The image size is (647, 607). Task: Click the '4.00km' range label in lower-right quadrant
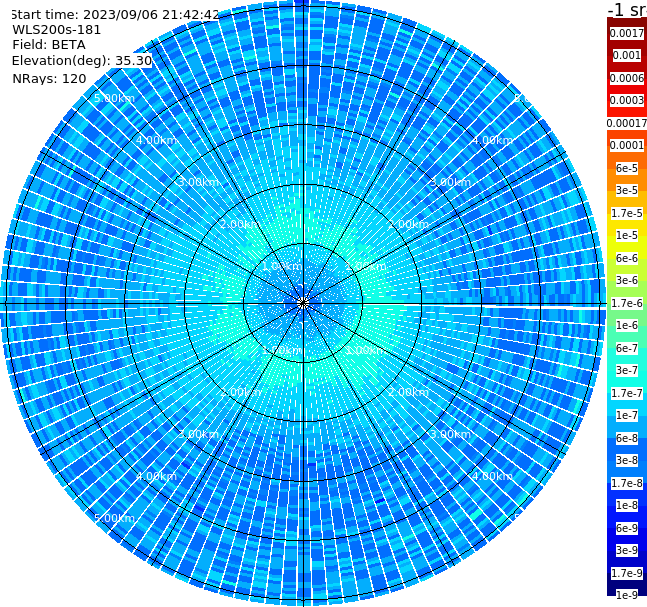(x=492, y=476)
